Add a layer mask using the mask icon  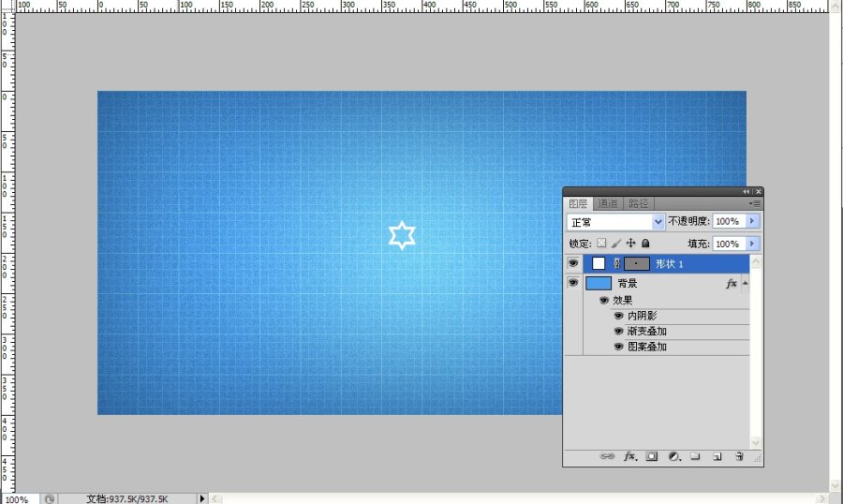click(x=652, y=456)
